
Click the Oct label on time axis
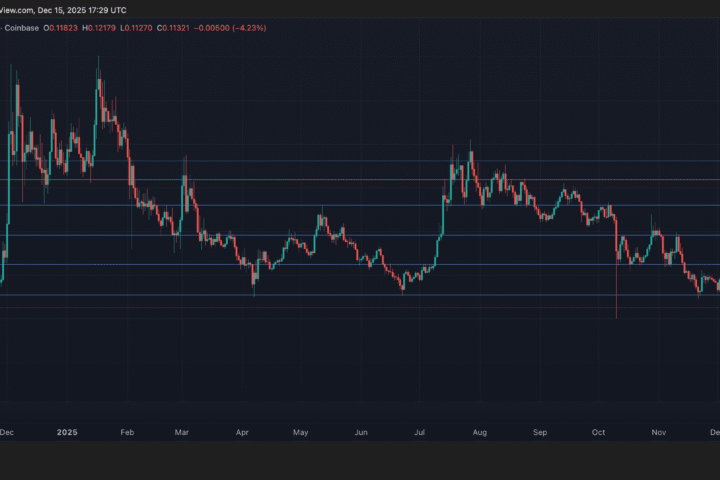click(x=598, y=432)
